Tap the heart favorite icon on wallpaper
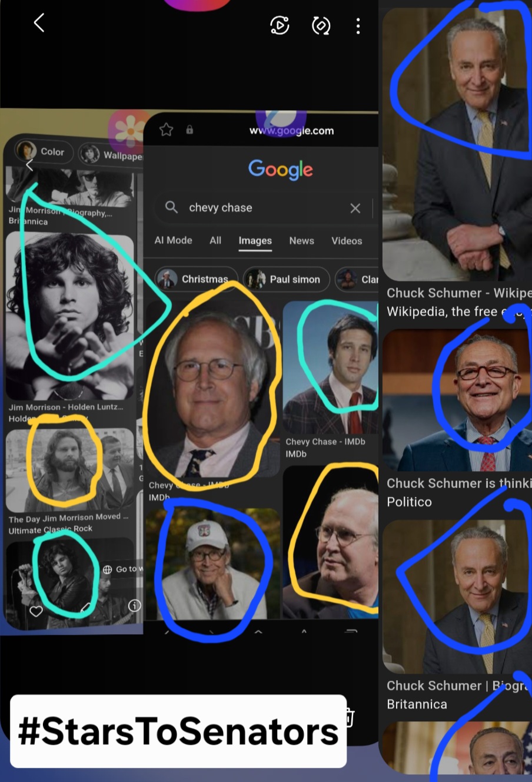532x782 pixels. [x=36, y=611]
